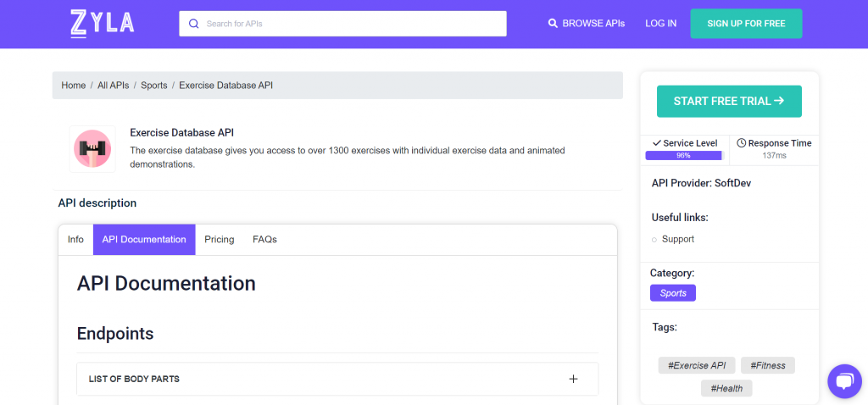The width and height of the screenshot is (868, 405).
Task: Expand List of Body Parts plus icon
Action: 574,379
